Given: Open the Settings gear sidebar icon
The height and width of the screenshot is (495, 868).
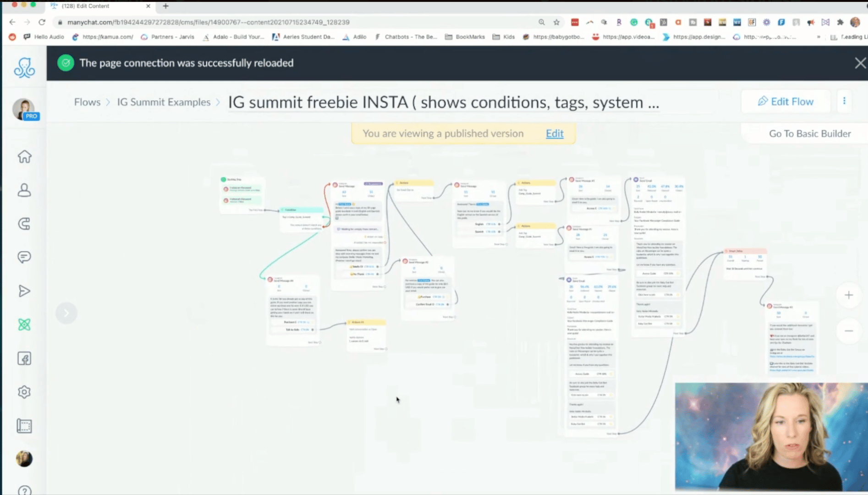Looking at the screenshot, I should [x=24, y=392].
